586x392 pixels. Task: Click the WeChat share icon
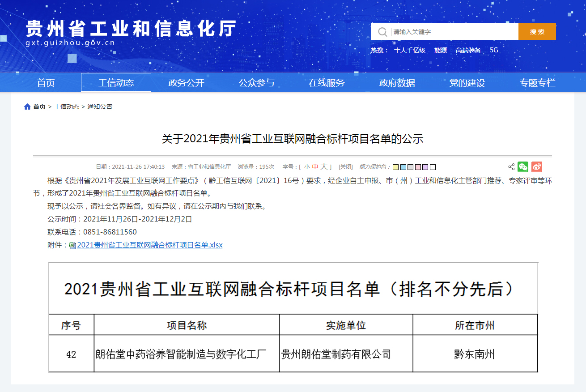(x=523, y=167)
